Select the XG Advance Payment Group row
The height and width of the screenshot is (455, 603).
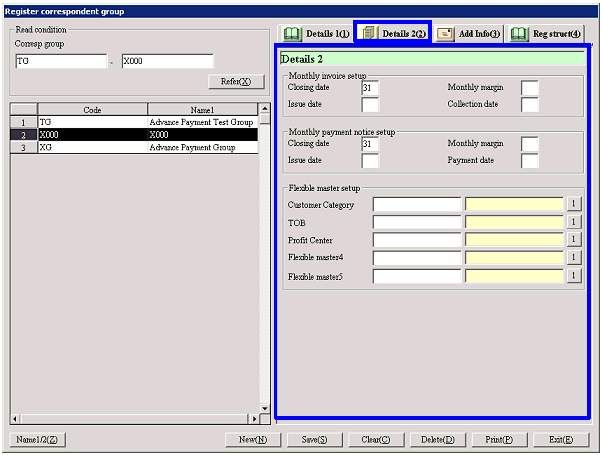140,147
